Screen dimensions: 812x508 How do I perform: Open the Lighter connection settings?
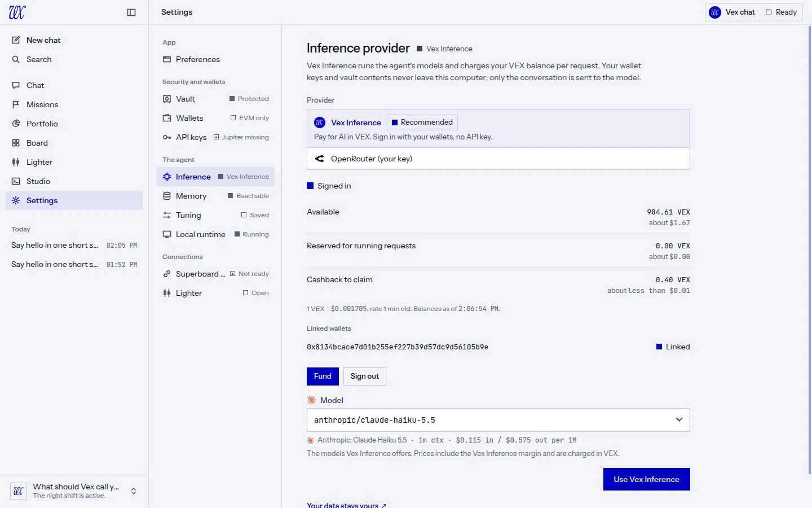[x=215, y=293]
